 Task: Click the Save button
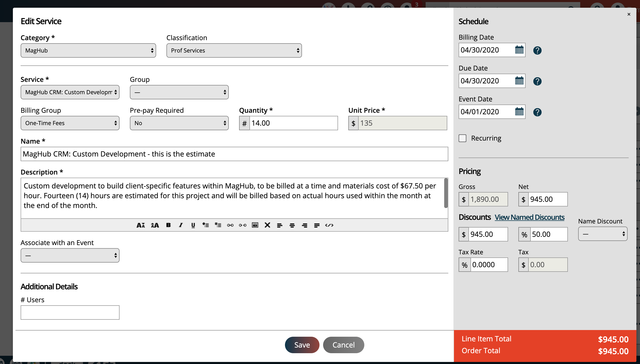pos(302,345)
